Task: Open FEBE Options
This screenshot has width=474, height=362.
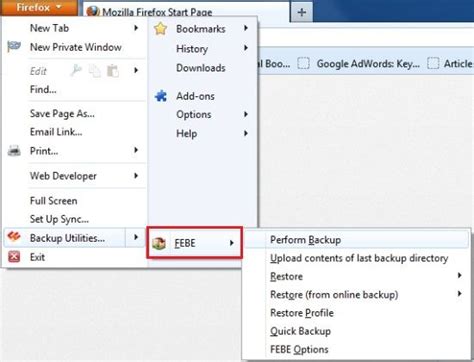Action: [356, 350]
